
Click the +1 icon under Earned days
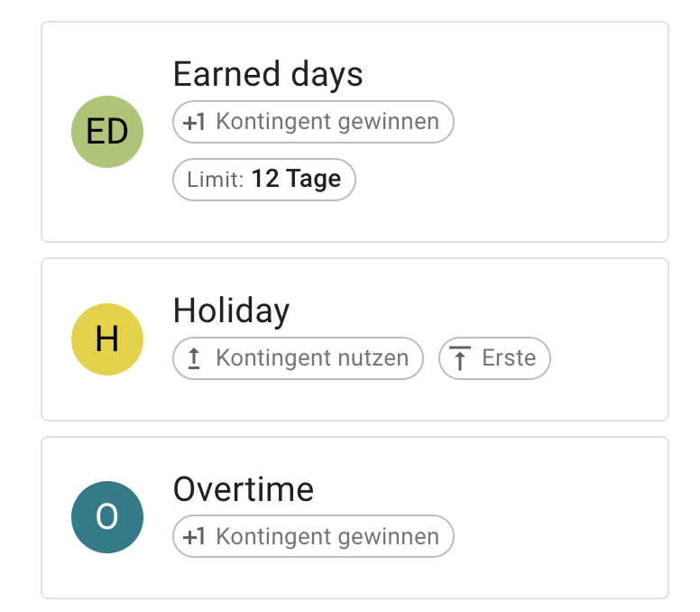[x=194, y=122]
